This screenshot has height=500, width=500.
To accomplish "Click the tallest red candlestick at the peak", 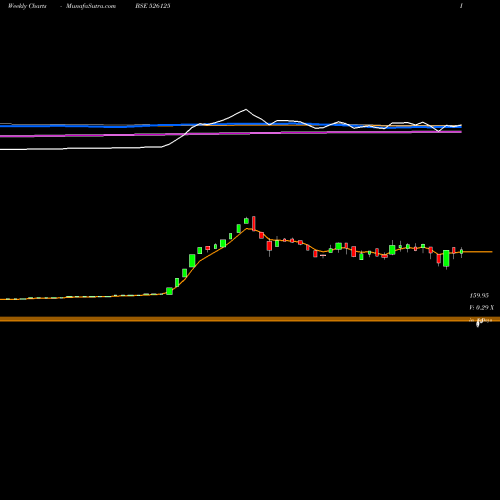I will 254,223.
